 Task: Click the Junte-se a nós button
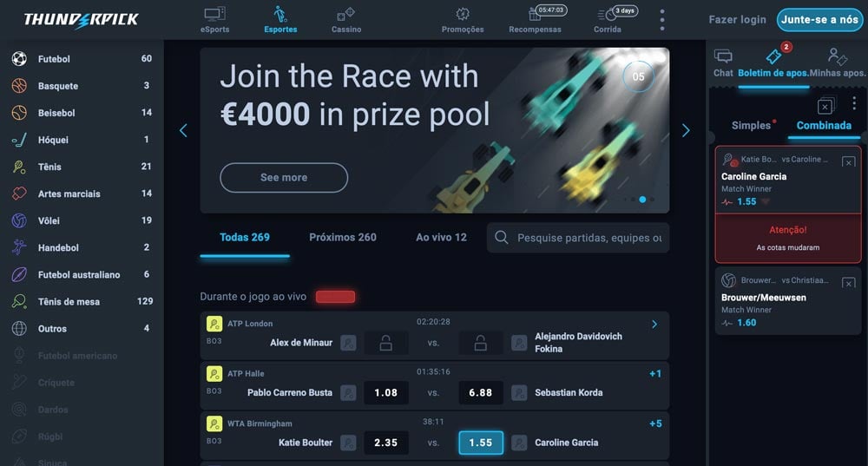coord(820,19)
